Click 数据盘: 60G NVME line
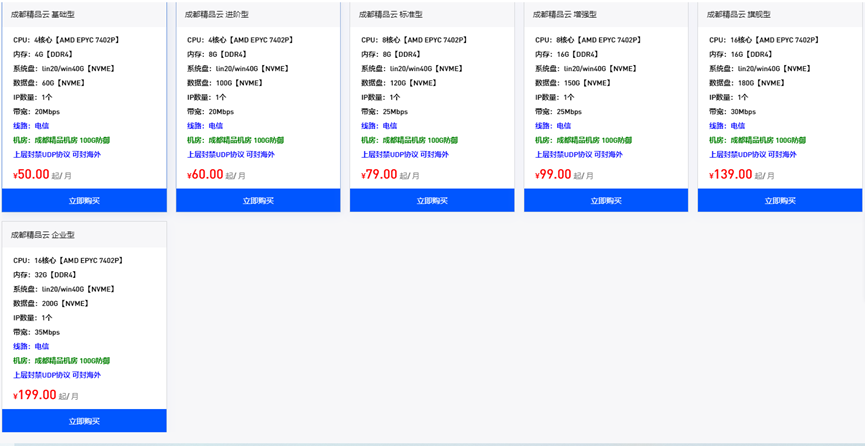This screenshot has height=446, width=865. click(x=49, y=83)
